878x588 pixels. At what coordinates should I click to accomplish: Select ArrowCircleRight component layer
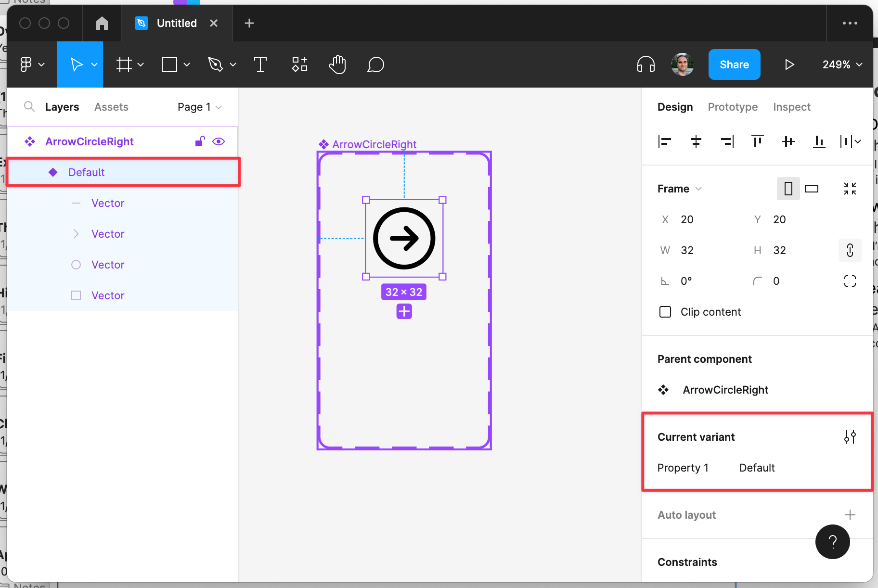(x=122, y=141)
